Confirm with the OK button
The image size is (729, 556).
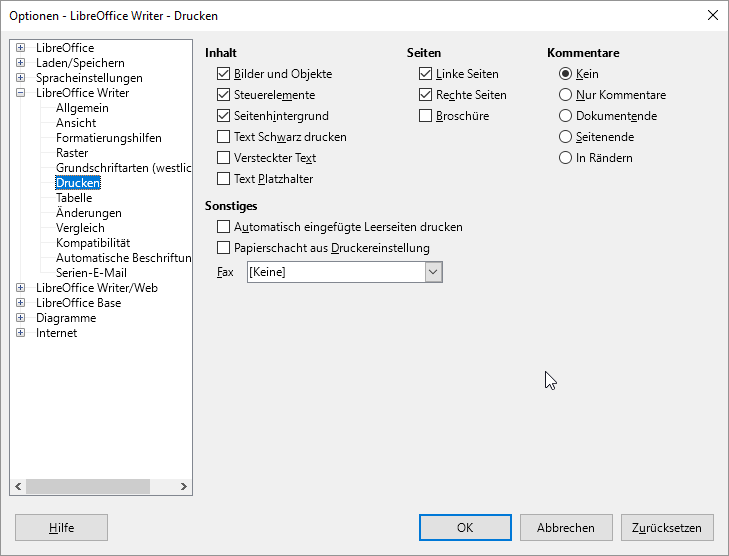(465, 528)
